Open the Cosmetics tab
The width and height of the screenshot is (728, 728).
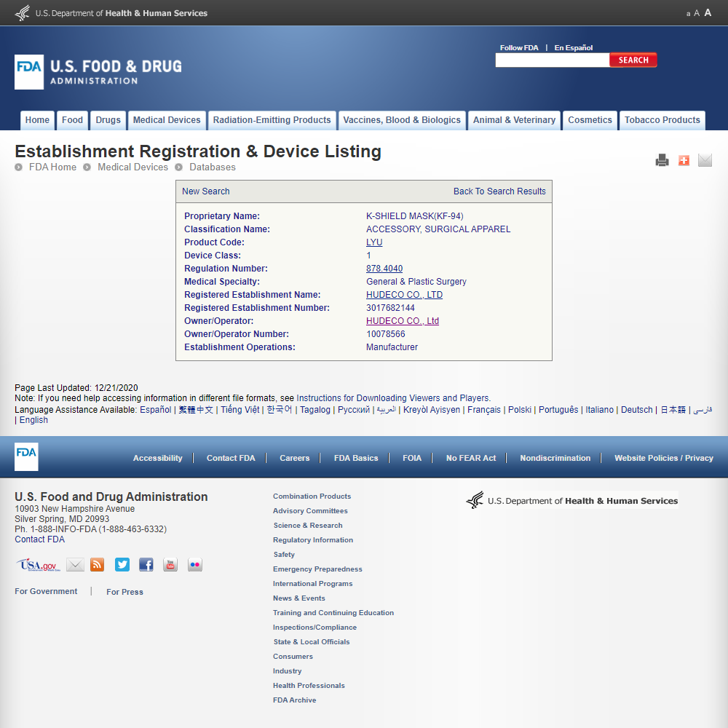590,120
